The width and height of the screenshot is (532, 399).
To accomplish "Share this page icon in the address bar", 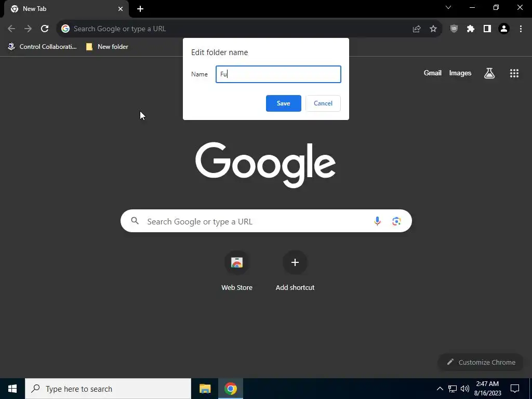I will [417, 29].
